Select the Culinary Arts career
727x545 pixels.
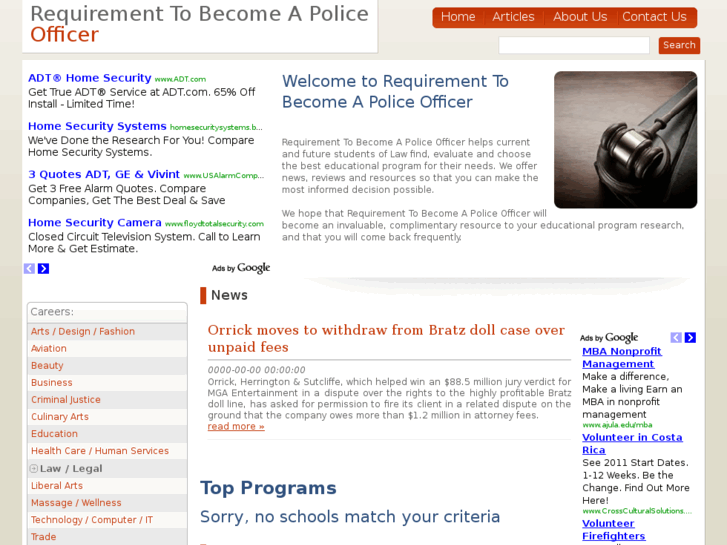[x=60, y=417]
